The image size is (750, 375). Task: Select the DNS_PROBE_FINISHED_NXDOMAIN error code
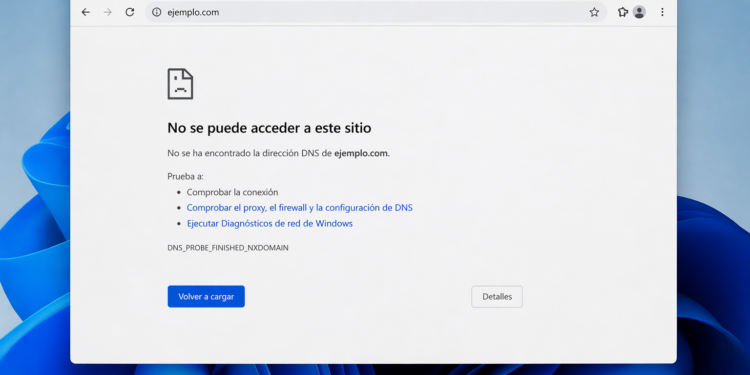click(228, 248)
